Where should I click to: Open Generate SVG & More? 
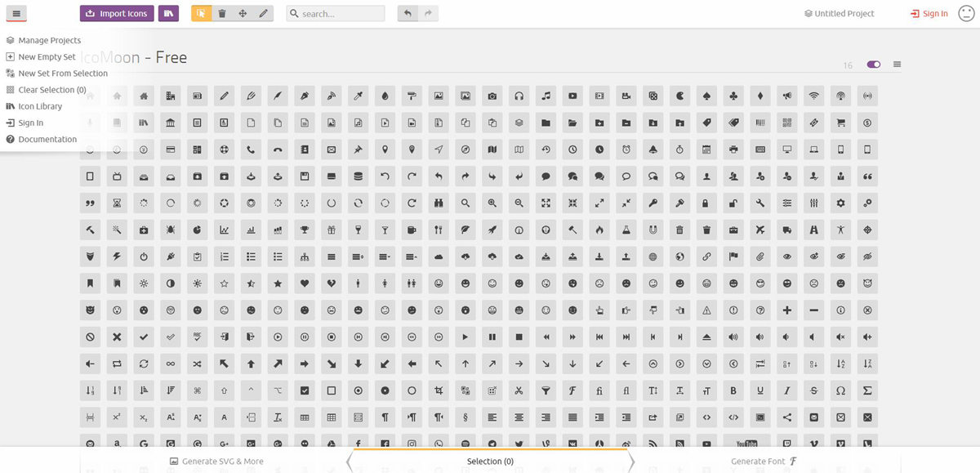(216, 461)
